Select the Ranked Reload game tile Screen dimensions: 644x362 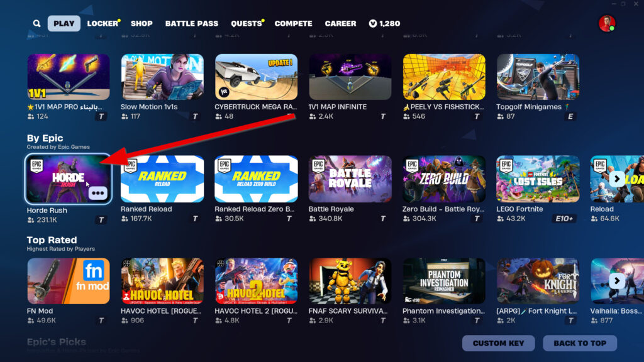point(162,179)
